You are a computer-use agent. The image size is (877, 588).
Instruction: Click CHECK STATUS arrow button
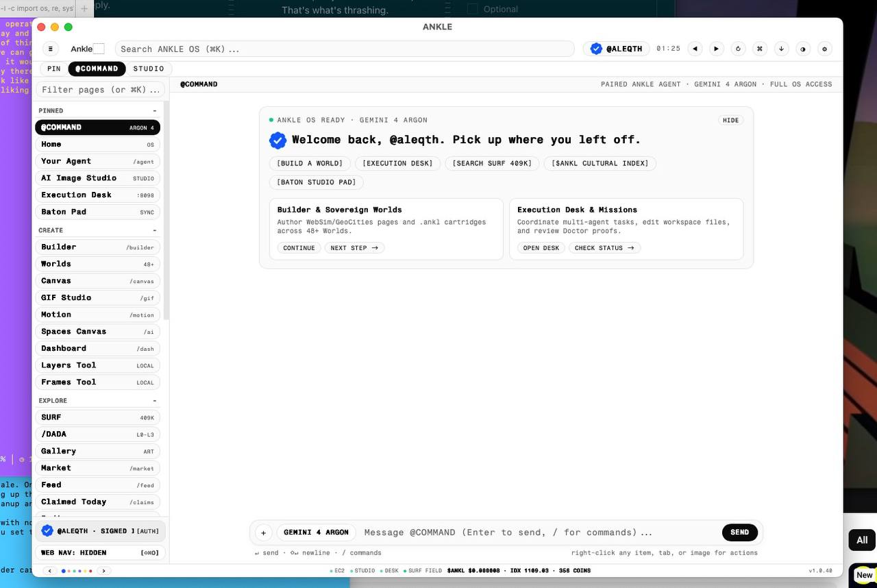(x=604, y=248)
